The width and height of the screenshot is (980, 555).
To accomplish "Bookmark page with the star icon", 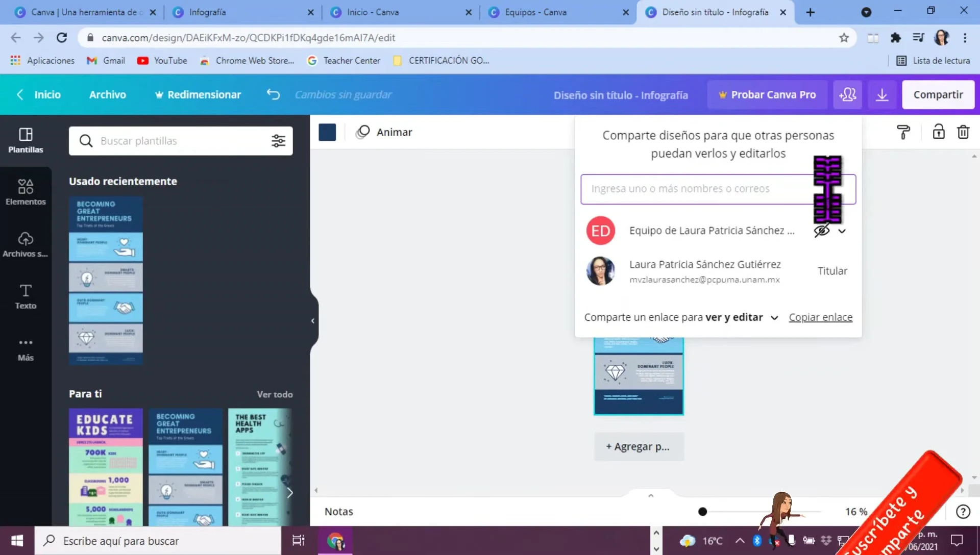I will tap(844, 37).
